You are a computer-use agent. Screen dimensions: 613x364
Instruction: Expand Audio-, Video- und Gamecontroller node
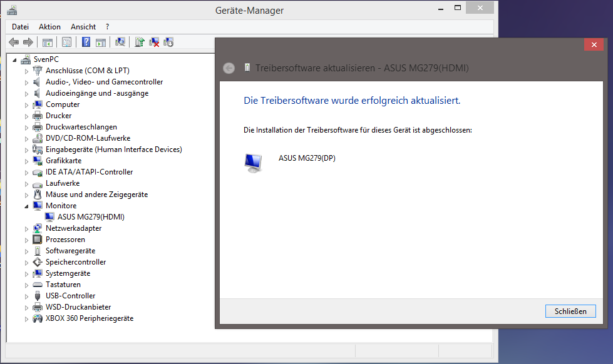pyautogui.click(x=26, y=83)
